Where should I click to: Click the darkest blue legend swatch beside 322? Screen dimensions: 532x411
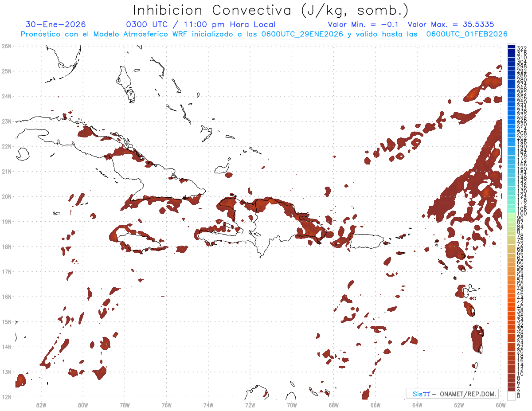pyautogui.click(x=511, y=47)
